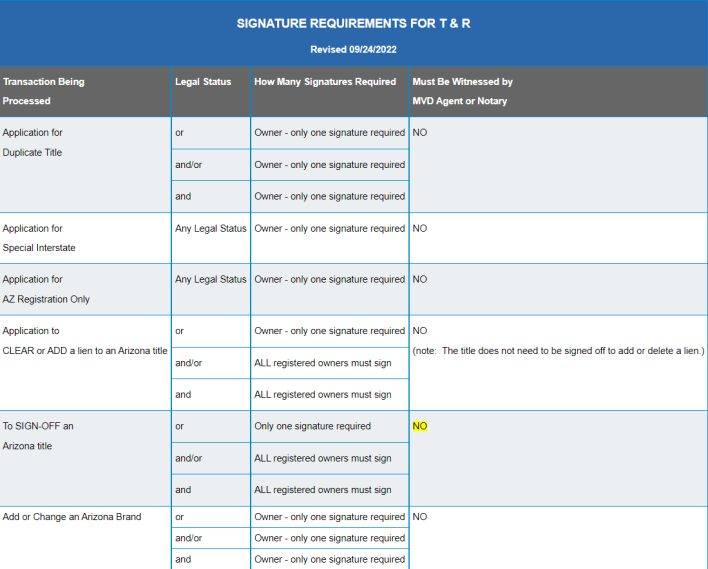The image size is (708, 569).
Task: Select the 'Application for Duplicate Title' cell
Action: click(85, 165)
